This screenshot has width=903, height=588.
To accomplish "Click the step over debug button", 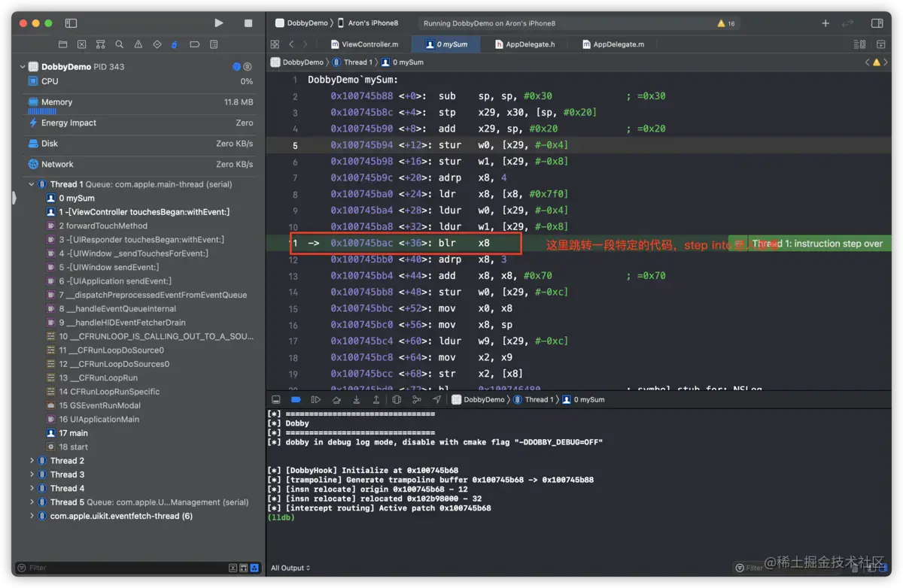I will tap(336, 400).
